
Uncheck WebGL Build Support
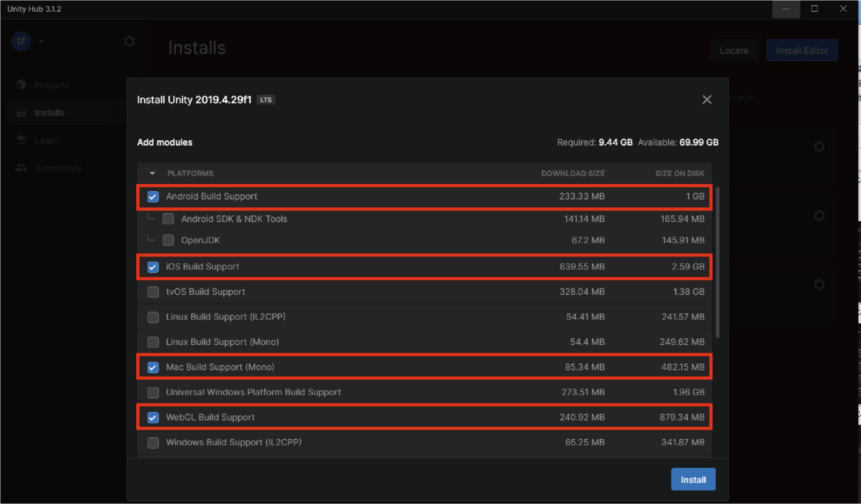[x=153, y=417]
